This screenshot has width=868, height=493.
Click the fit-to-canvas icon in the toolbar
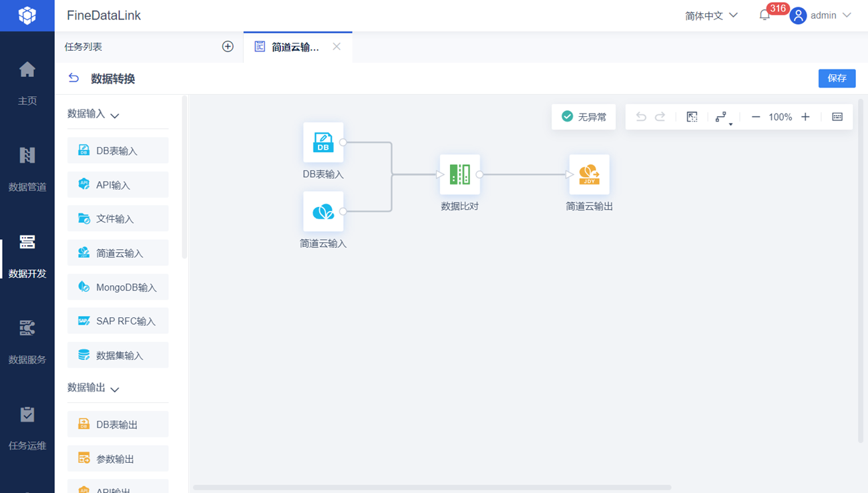[692, 117]
